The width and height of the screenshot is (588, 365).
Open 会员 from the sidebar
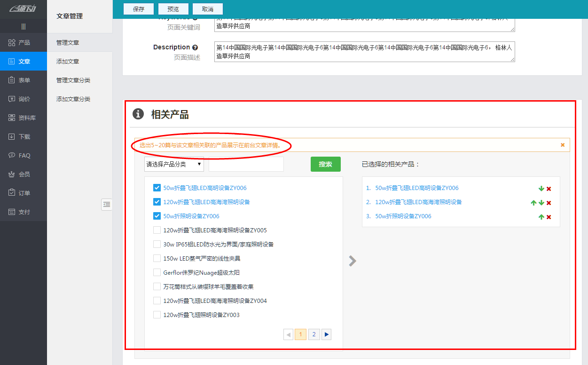pyautogui.click(x=24, y=174)
